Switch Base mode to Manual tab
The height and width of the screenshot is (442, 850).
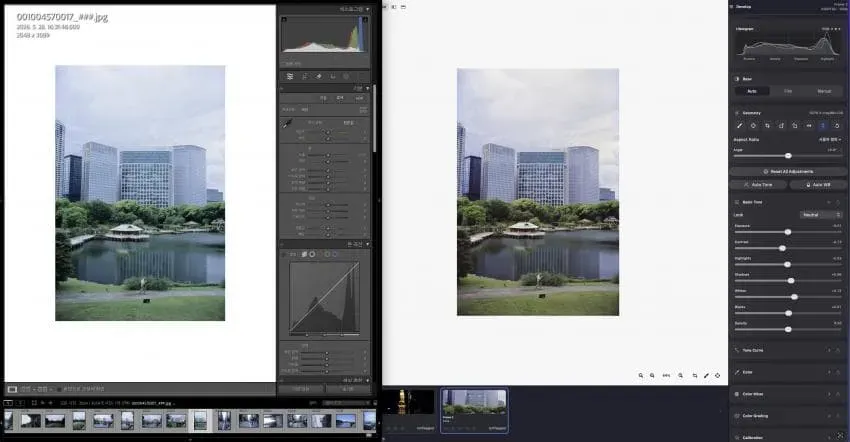824,91
